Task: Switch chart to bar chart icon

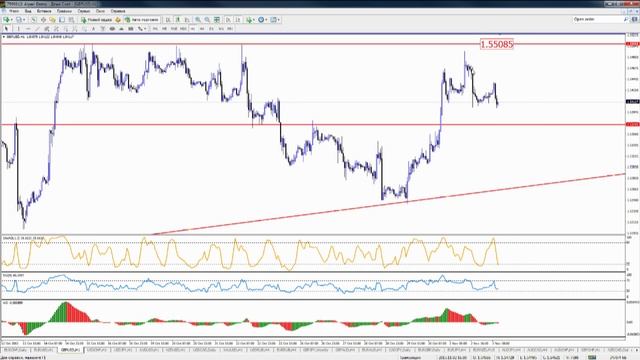Action: 168,20
